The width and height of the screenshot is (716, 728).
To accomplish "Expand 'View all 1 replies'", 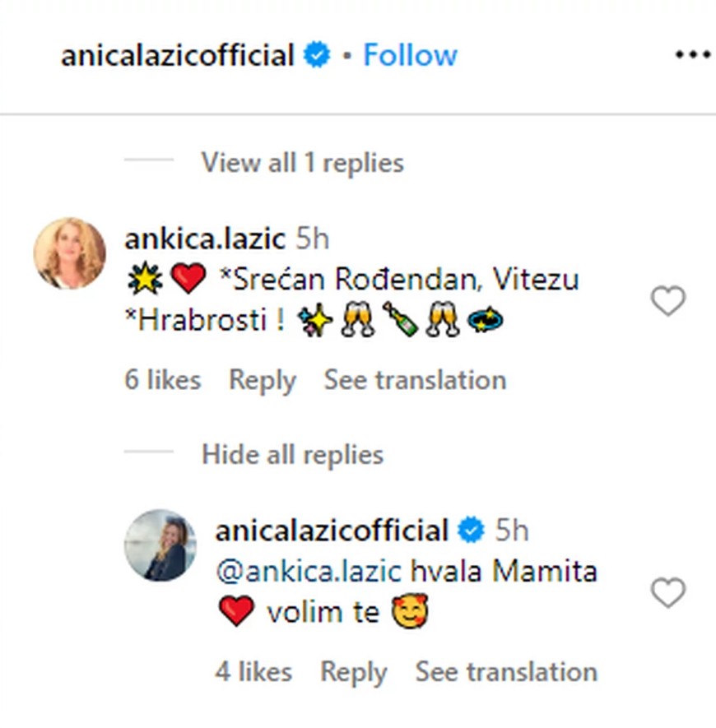I will 302,163.
